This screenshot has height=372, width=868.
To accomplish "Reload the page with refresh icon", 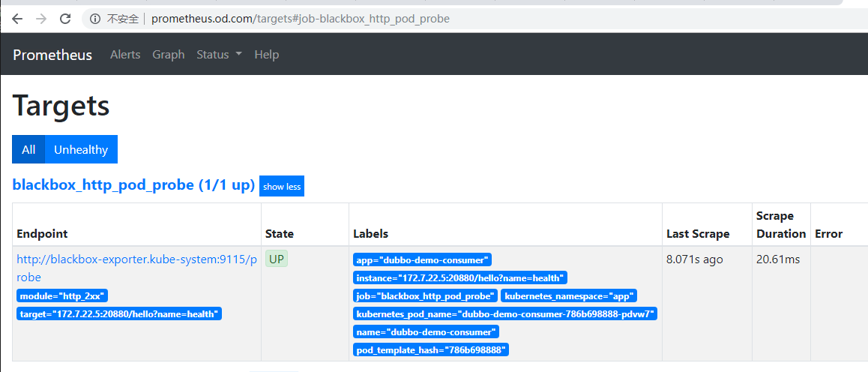I will click(x=65, y=19).
